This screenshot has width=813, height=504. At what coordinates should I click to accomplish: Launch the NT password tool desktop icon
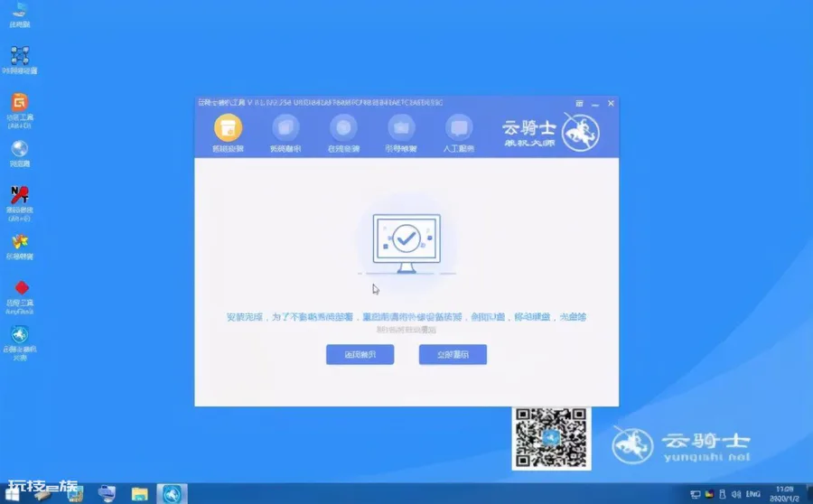pos(20,203)
